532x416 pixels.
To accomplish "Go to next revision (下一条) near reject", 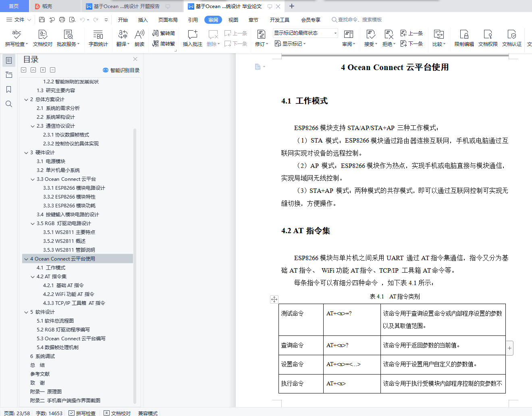I will coord(411,43).
